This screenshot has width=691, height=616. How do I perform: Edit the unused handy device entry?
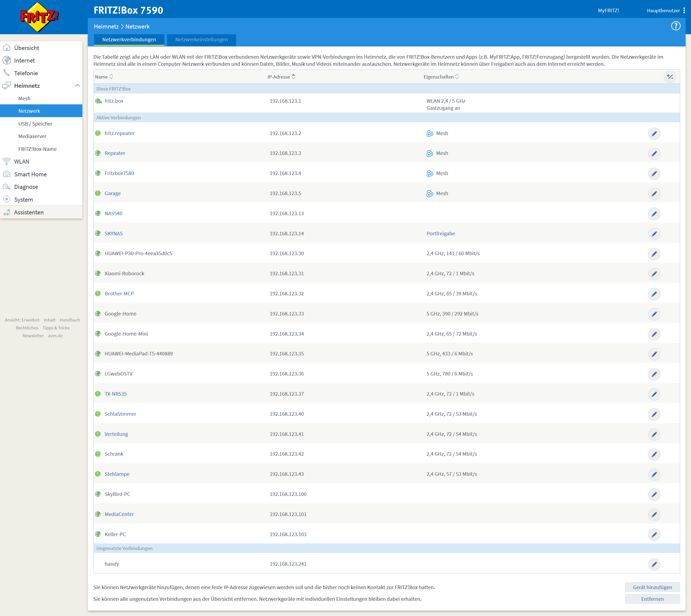(x=654, y=564)
